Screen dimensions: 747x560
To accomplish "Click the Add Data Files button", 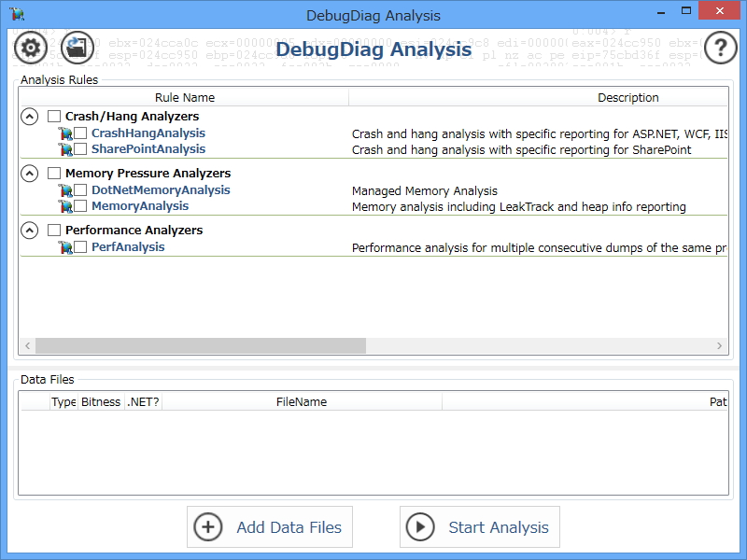I will point(269,526).
